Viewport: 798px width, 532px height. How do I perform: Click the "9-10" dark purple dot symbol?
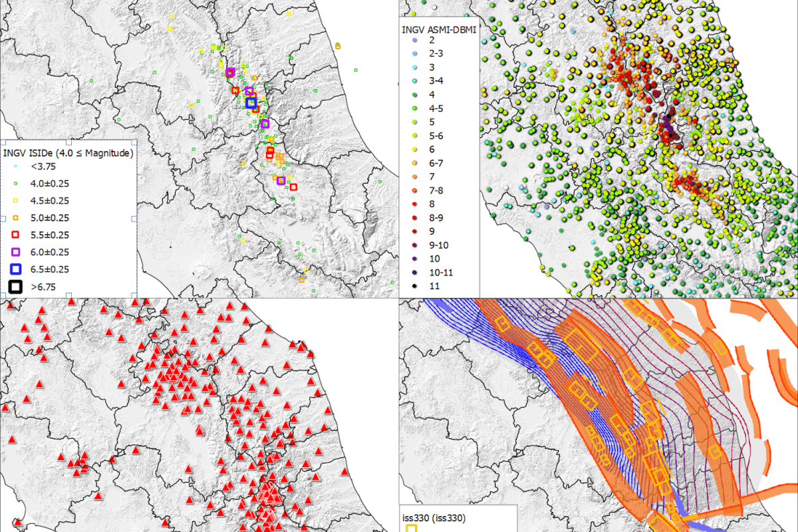416,245
